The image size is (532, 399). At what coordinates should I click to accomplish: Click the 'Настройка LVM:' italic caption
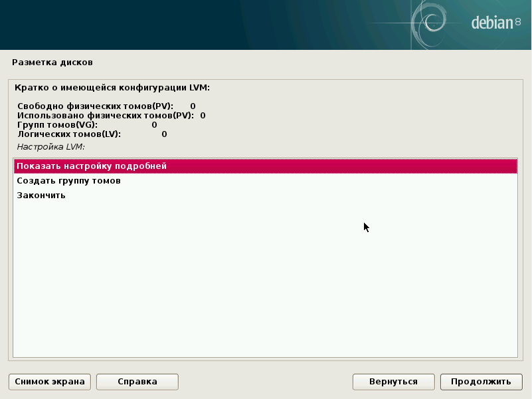coord(52,146)
